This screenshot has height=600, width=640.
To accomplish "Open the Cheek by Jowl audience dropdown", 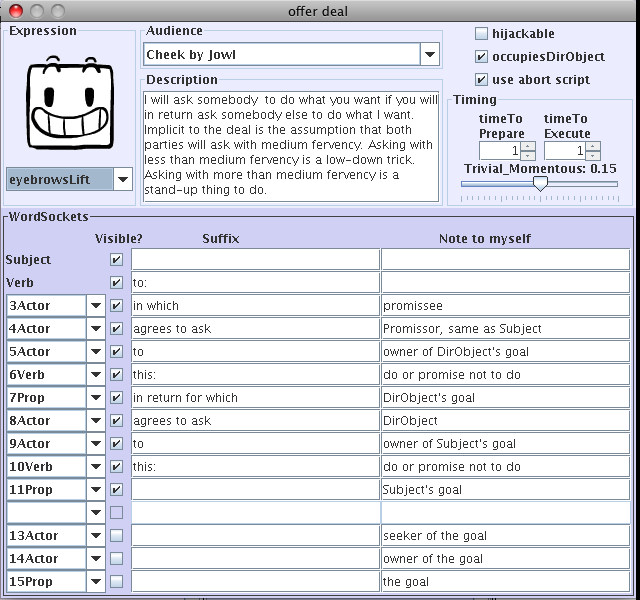I will point(429,54).
